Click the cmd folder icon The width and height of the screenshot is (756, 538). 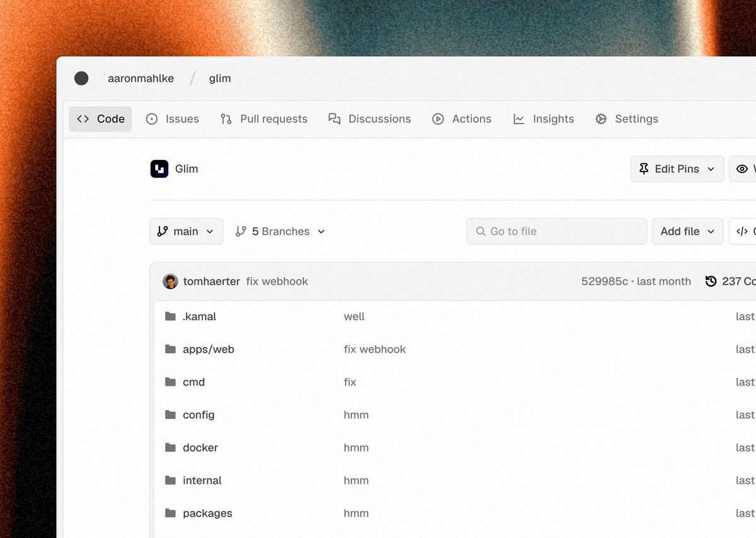point(170,382)
